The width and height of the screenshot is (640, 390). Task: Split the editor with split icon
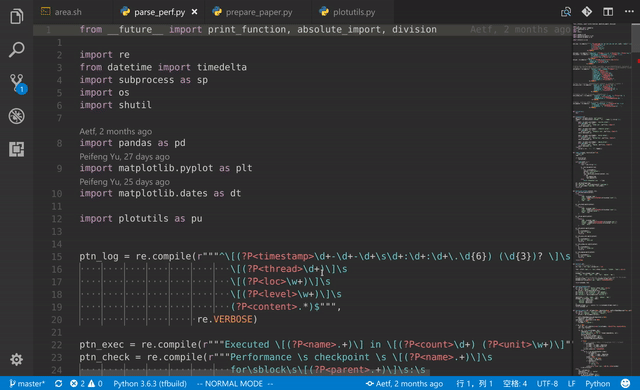click(608, 12)
